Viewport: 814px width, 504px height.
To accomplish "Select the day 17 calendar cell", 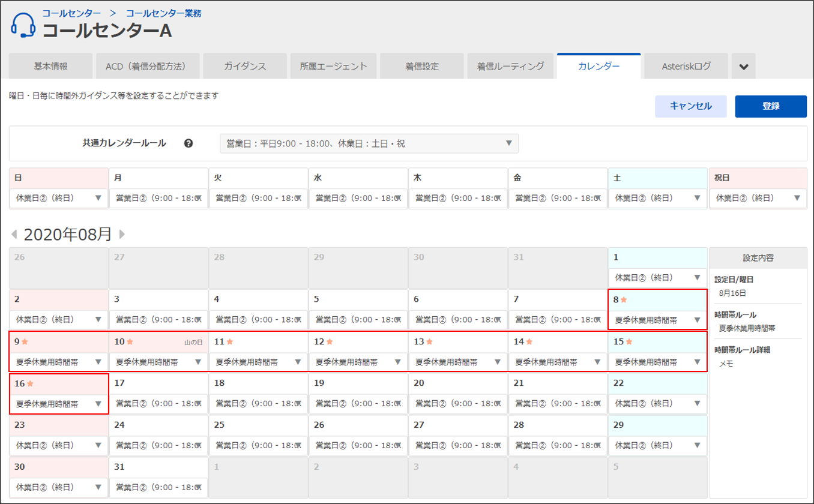I will click(158, 383).
